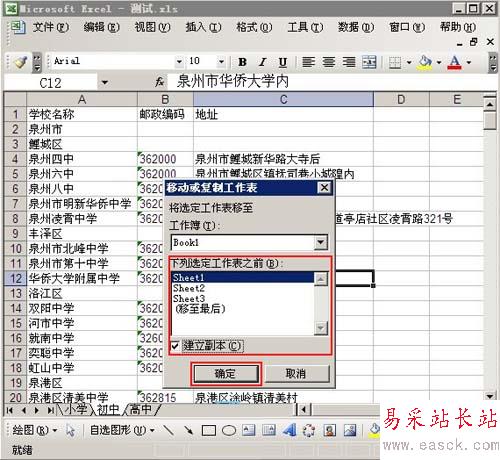500x460 pixels.
Task: Click worksheet vertical scrollbar up arrow
Action: 489,104
